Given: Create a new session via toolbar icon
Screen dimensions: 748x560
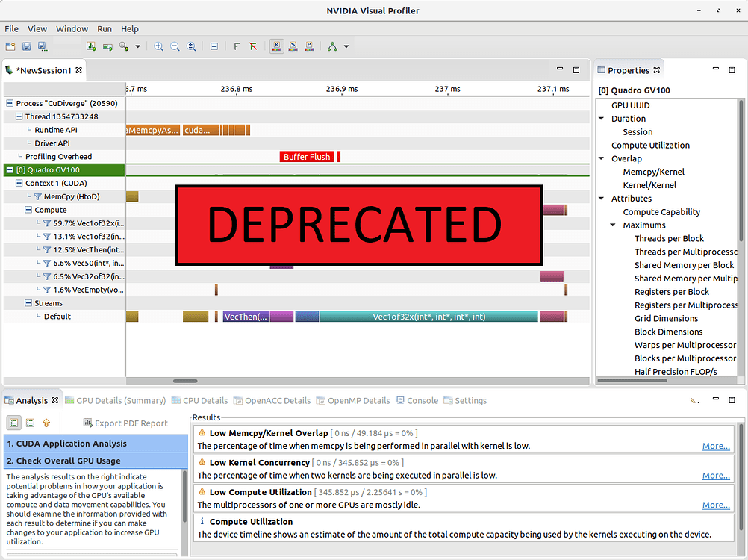Looking at the screenshot, I should tap(10, 46).
